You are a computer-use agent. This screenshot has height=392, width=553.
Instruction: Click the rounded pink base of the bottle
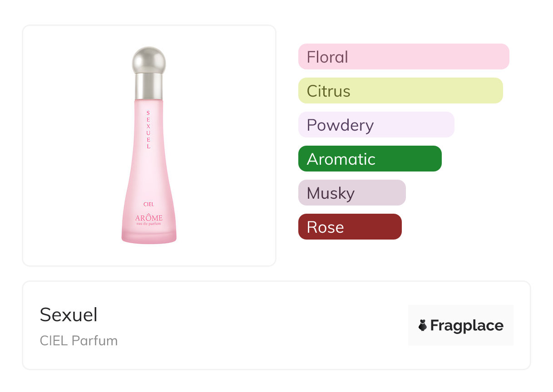click(x=149, y=237)
